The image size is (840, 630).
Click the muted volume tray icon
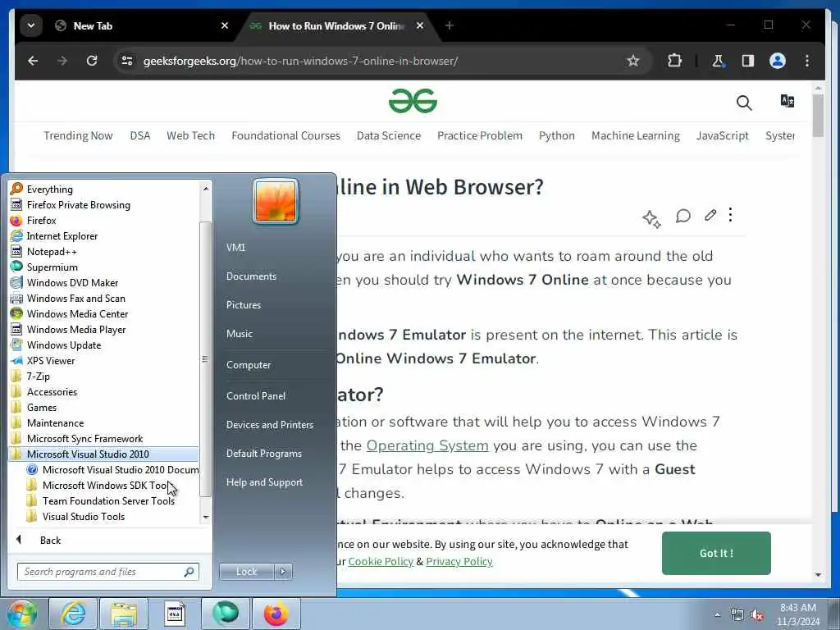[x=757, y=615]
